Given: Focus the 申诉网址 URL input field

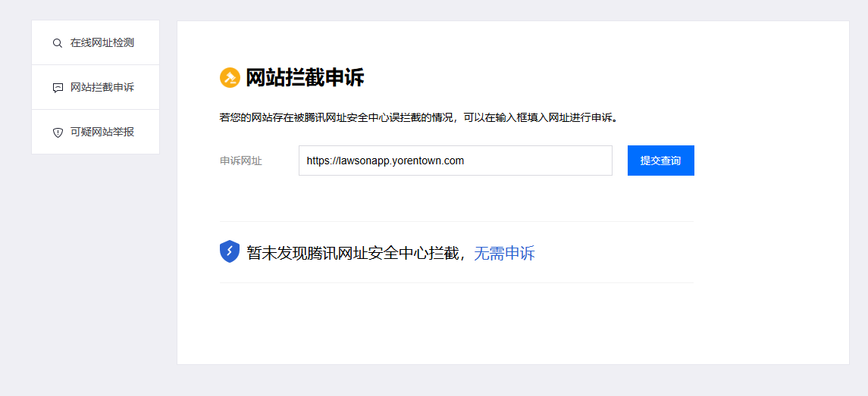Looking at the screenshot, I should click(456, 161).
